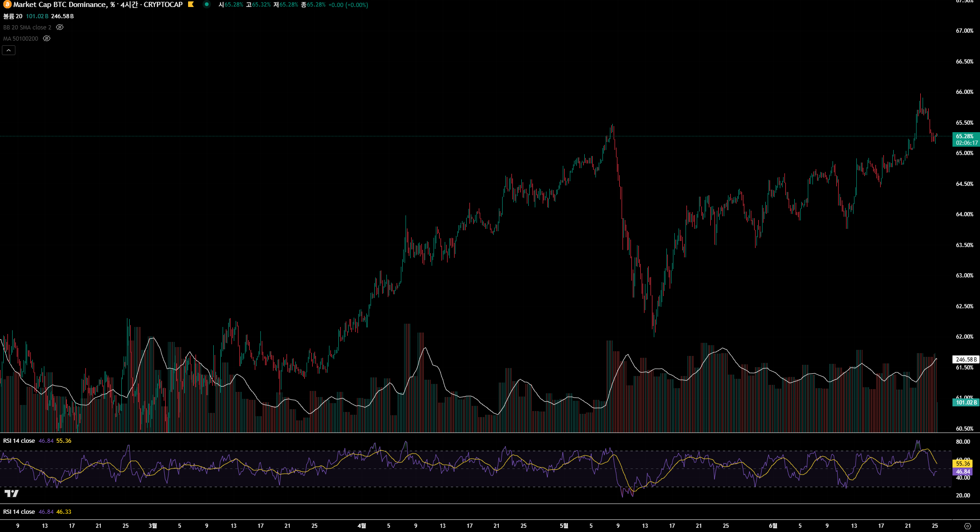Click the purple RSI value 46.84 label
The image size is (980, 532).
[x=963, y=472]
